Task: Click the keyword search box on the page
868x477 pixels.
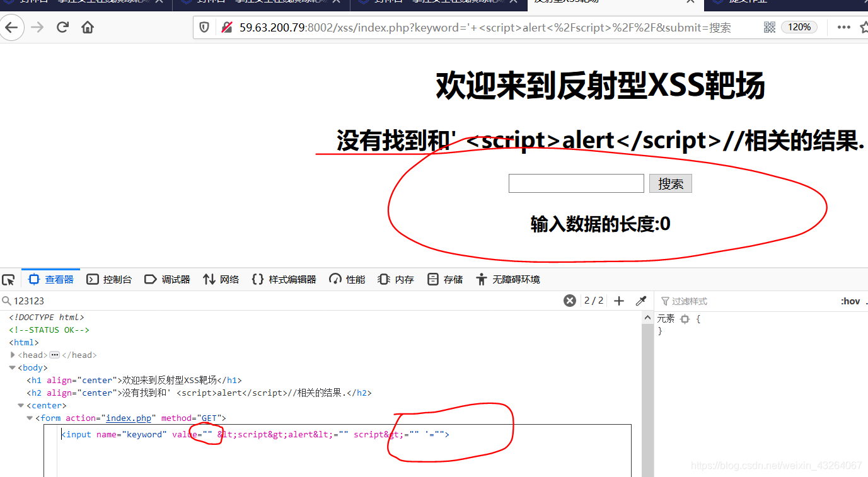Action: pyautogui.click(x=576, y=183)
